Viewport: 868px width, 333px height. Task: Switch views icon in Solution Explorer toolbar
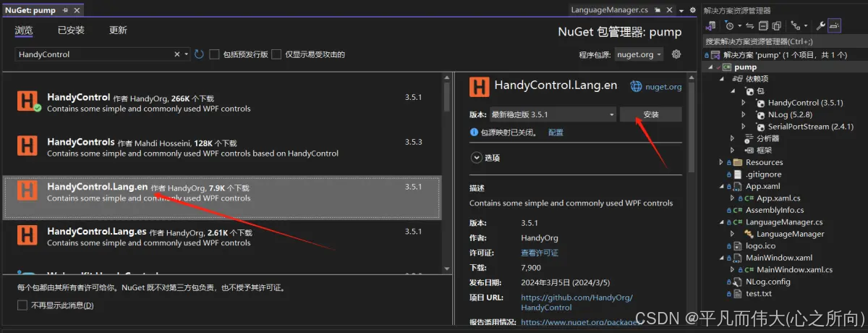pos(710,25)
